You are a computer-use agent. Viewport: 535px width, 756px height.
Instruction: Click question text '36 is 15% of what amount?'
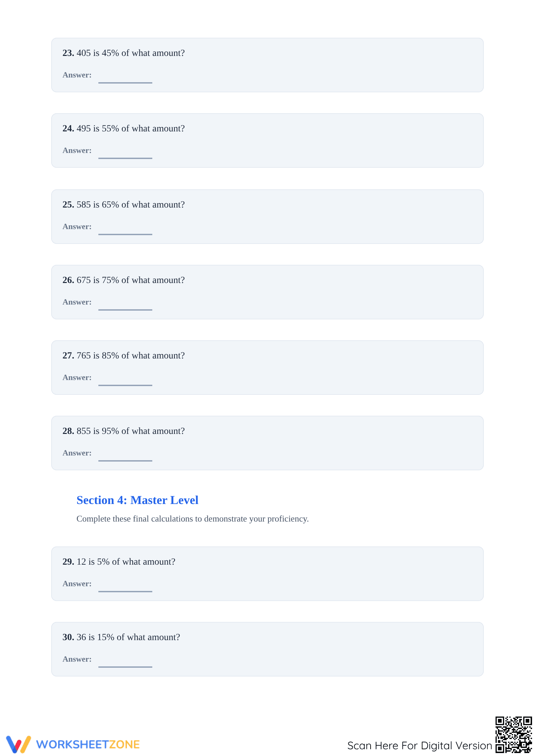pyautogui.click(x=128, y=637)
